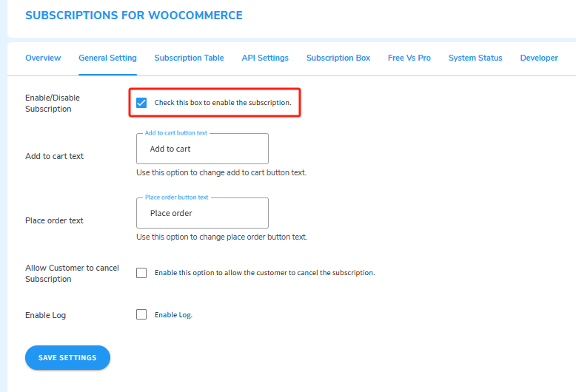576x392 pixels.
Task: Open the System Status tab
Action: click(475, 58)
